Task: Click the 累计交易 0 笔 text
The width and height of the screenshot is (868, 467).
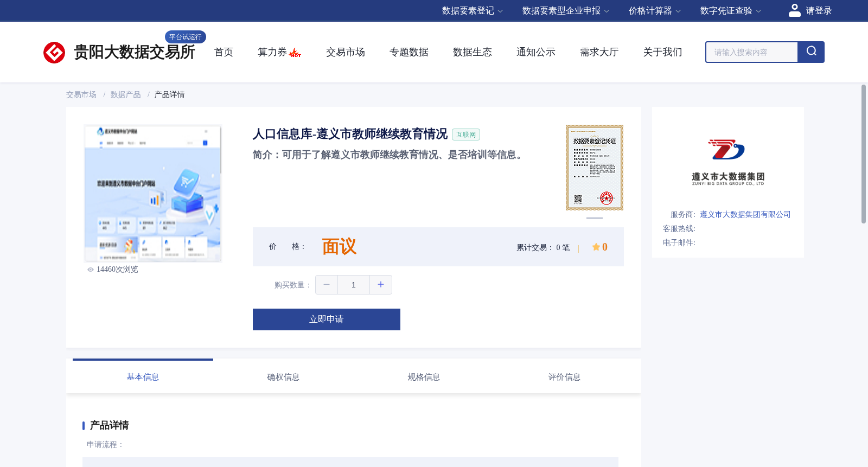Action: coord(543,248)
